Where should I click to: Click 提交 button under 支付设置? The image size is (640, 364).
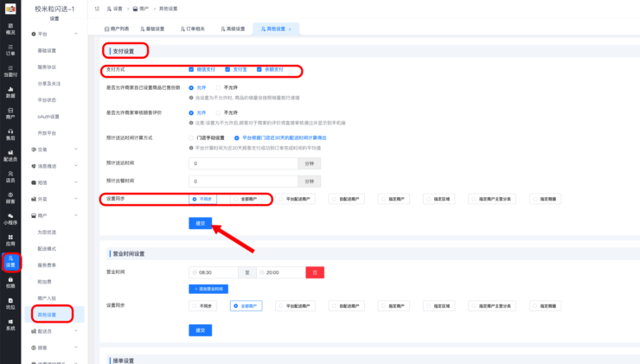pyautogui.click(x=200, y=223)
